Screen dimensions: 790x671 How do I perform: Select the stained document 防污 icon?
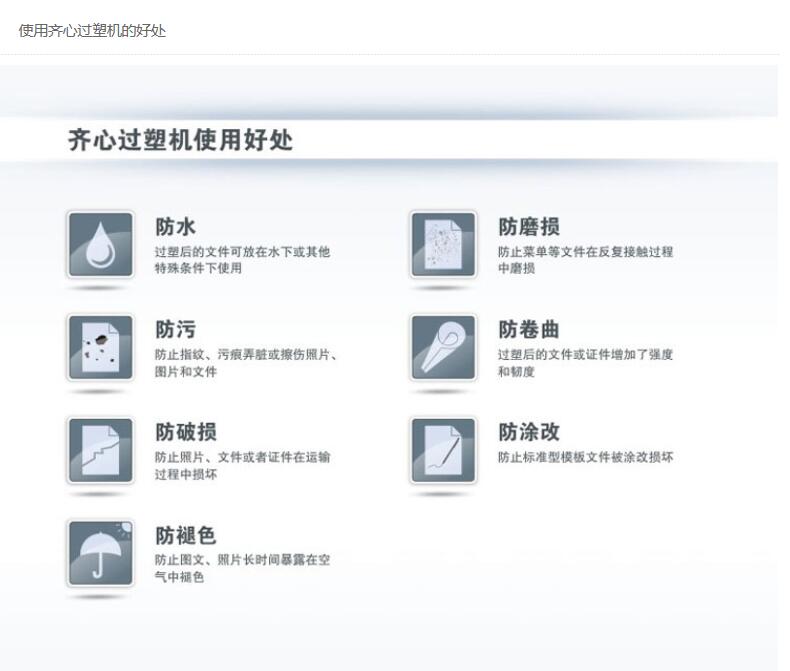(101, 348)
